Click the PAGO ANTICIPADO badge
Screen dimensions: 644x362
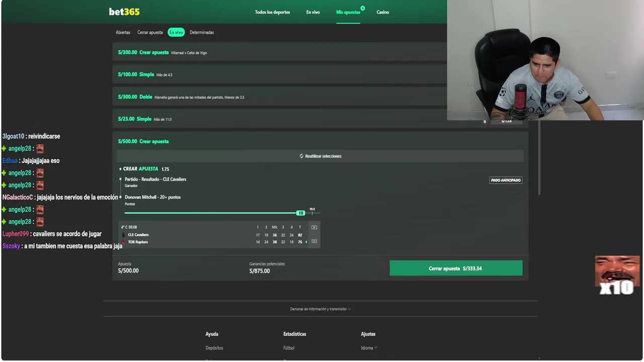(506, 180)
